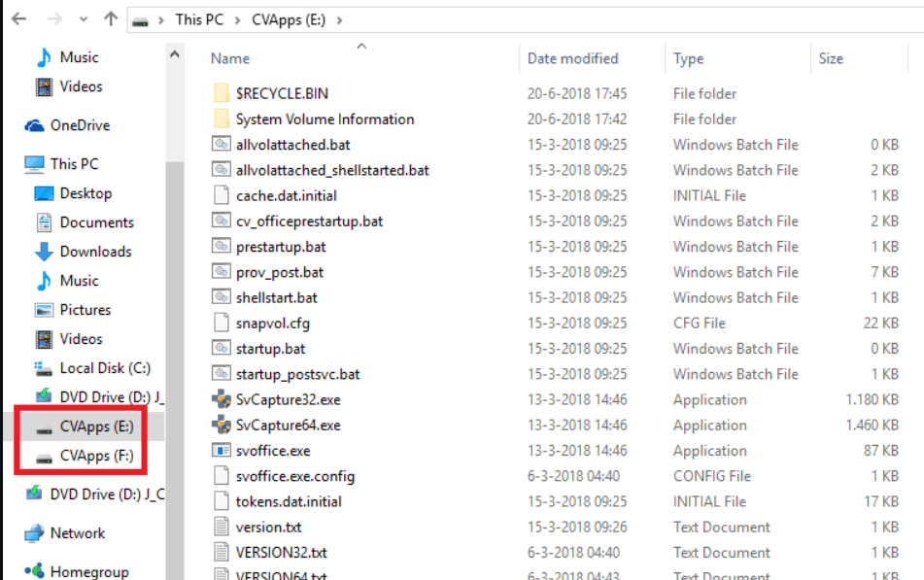Open recent locations dropdown chevron

84,19
